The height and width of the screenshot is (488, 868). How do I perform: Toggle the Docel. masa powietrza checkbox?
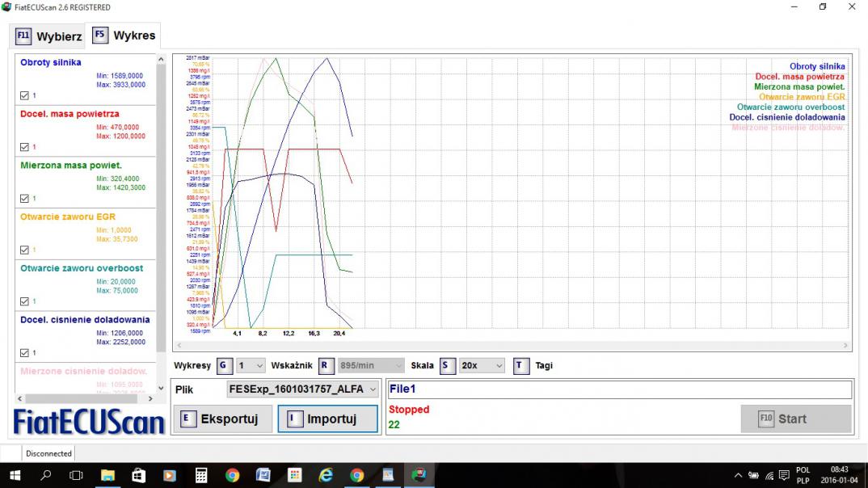point(24,147)
